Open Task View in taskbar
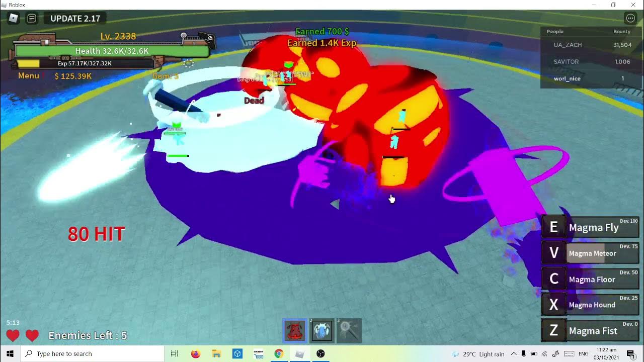644x362 pixels. [174, 353]
